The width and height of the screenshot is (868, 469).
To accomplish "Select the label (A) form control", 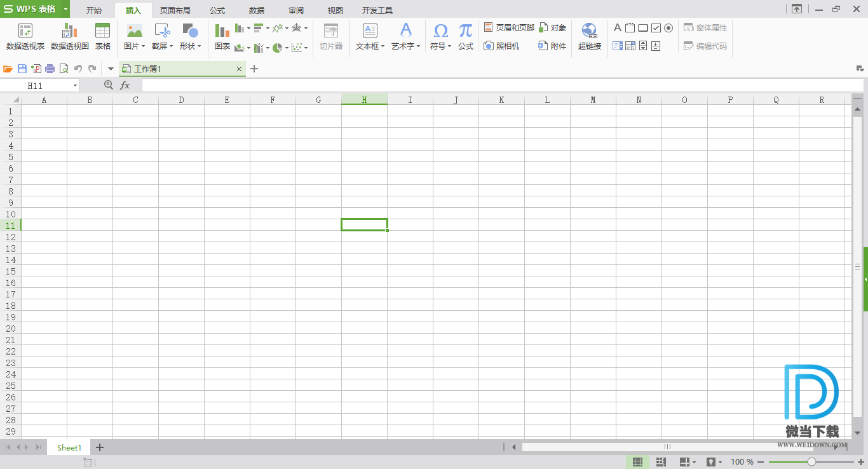I will pos(618,28).
